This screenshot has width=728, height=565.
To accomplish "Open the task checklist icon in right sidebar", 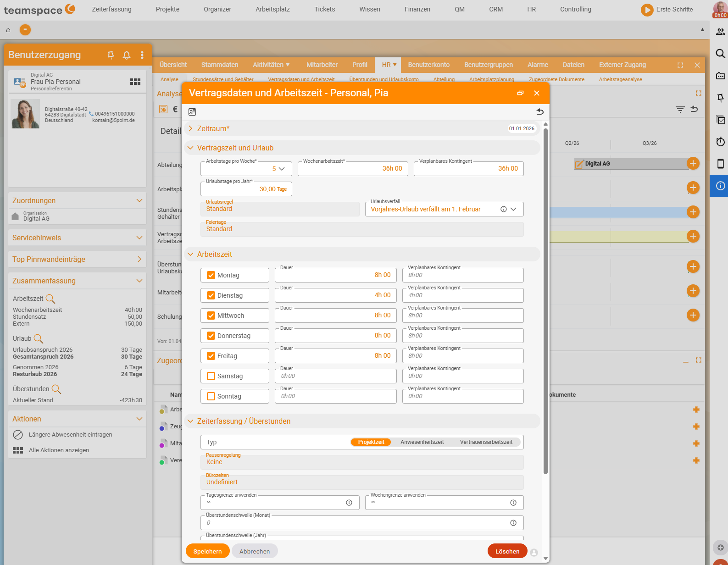I will click(720, 120).
